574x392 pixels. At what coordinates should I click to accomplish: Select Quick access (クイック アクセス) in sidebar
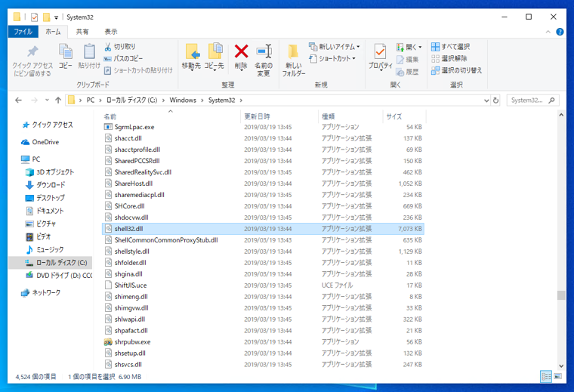point(48,125)
